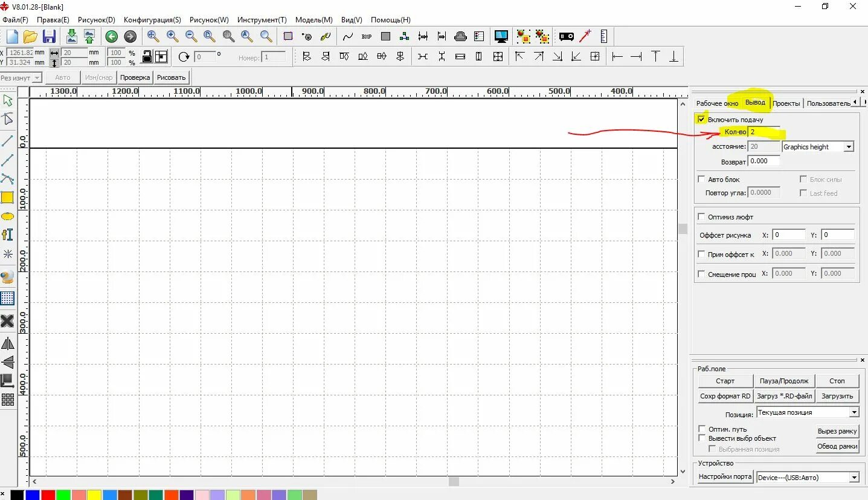Click the Загрузить button

tap(837, 396)
